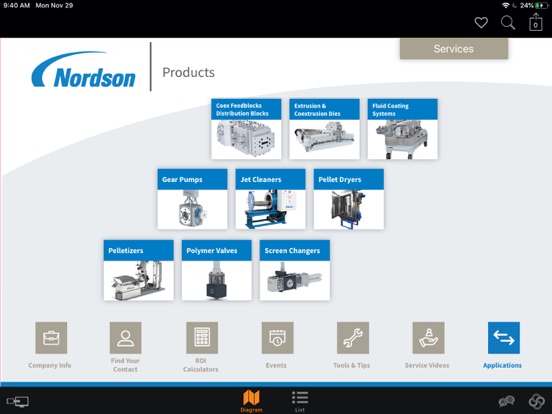Open the share cart icon

(x=535, y=22)
